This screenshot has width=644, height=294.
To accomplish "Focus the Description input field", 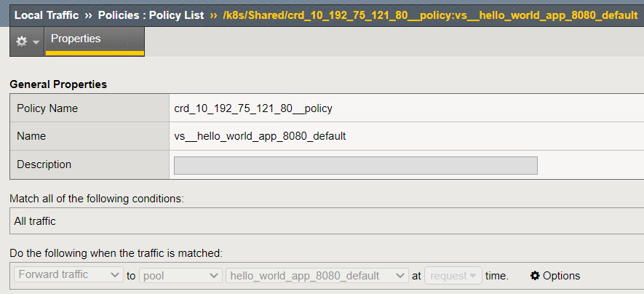I will pos(356,165).
